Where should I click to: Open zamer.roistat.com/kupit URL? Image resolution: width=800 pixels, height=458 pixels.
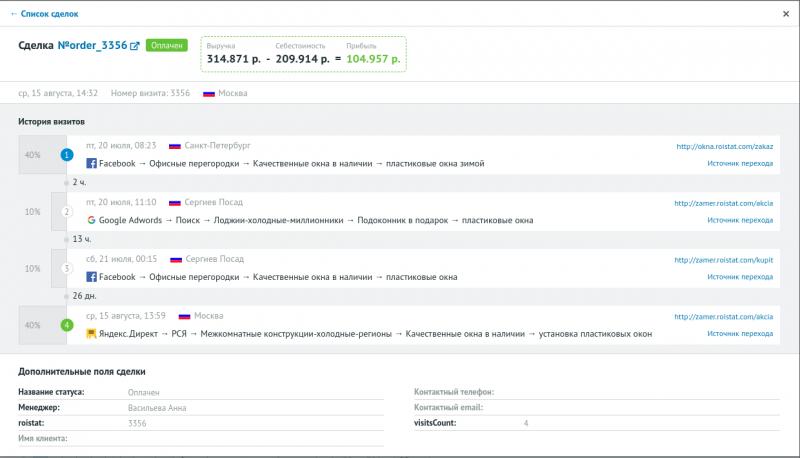click(724, 260)
